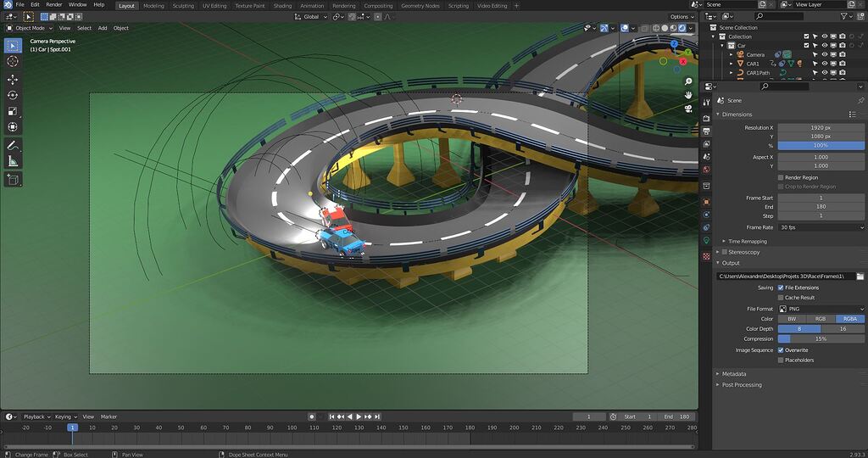Select the Select Box tool
The width and height of the screenshot is (868, 458).
tap(13, 46)
